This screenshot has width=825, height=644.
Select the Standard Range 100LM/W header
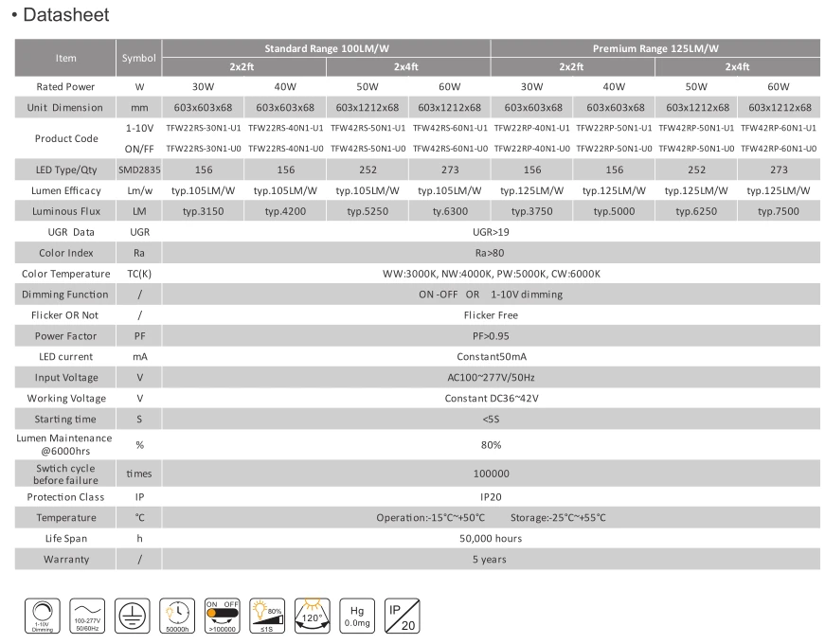[326, 48]
